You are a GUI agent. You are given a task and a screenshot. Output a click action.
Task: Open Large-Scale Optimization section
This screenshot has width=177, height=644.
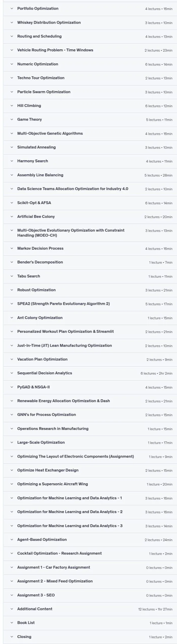[90, 442]
